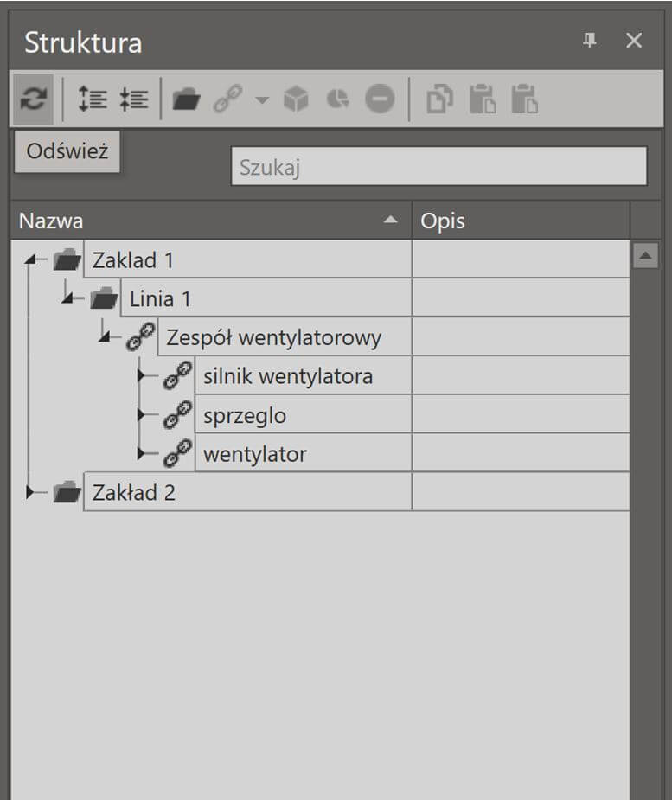The height and width of the screenshot is (800, 672).
Task: Click the expand all tree levels icon
Action: (x=93, y=99)
